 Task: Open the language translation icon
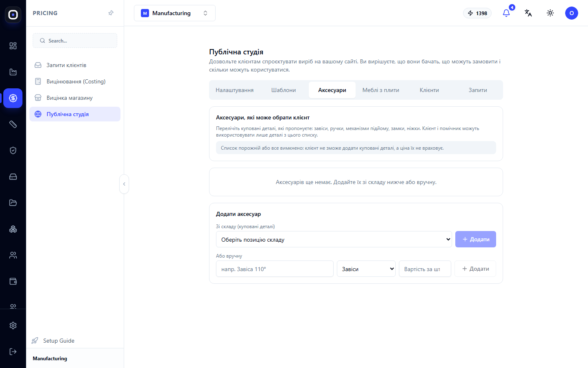click(x=528, y=13)
